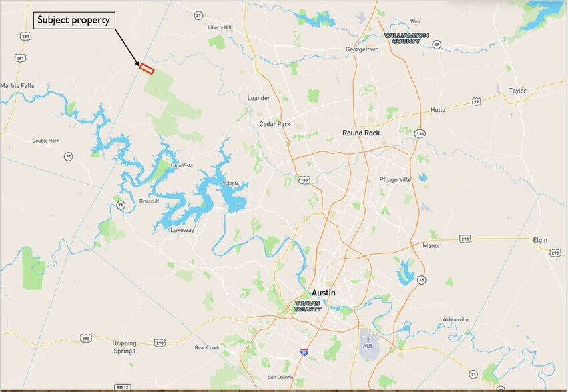Click the US 183 highway shield
The image size is (568, 392).
click(304, 180)
